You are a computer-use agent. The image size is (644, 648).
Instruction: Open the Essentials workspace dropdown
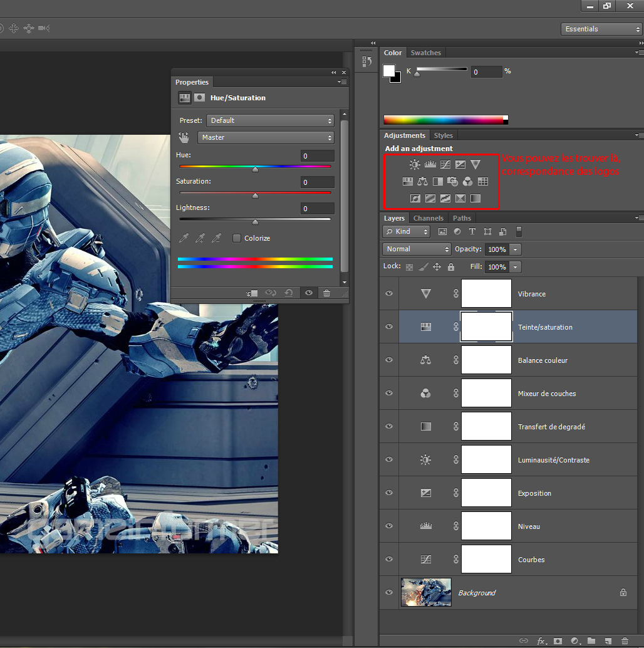click(x=601, y=29)
